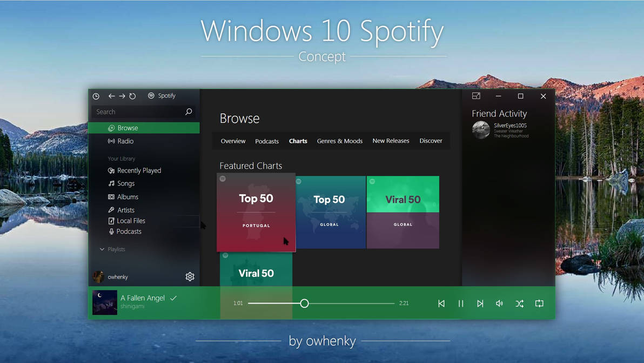Click the A Fallen Angel album art

[105, 302]
